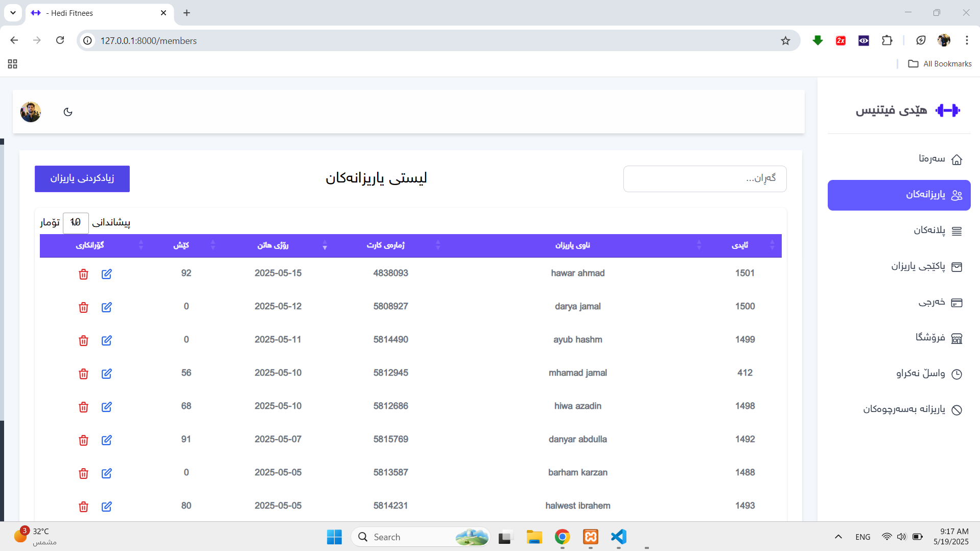Delete the hawar ahmad member row
This screenshot has width=980, height=551.
(83, 274)
